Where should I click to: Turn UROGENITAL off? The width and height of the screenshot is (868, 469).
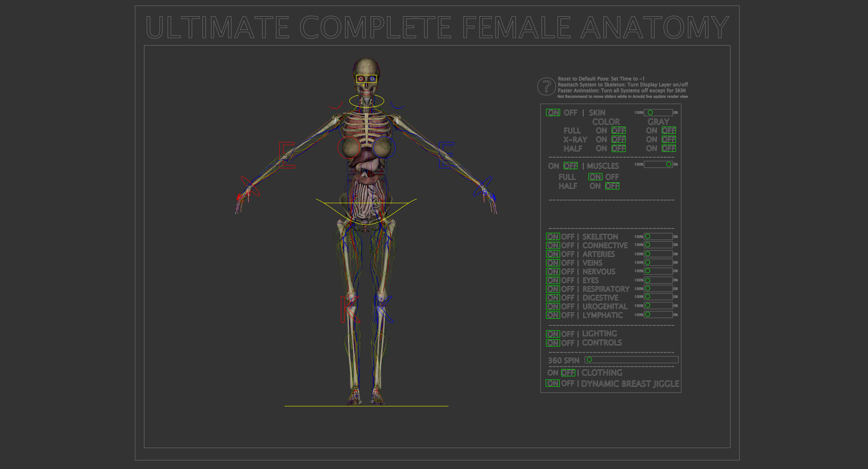pos(568,306)
